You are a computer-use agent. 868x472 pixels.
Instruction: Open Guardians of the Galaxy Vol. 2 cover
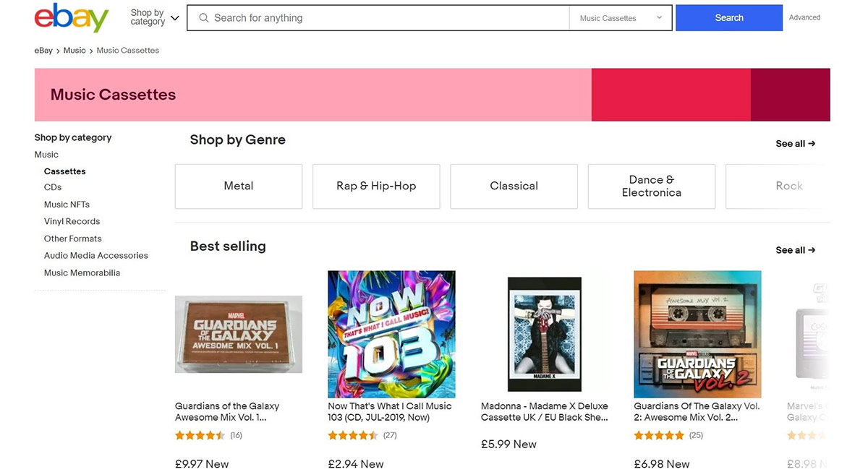(697, 334)
